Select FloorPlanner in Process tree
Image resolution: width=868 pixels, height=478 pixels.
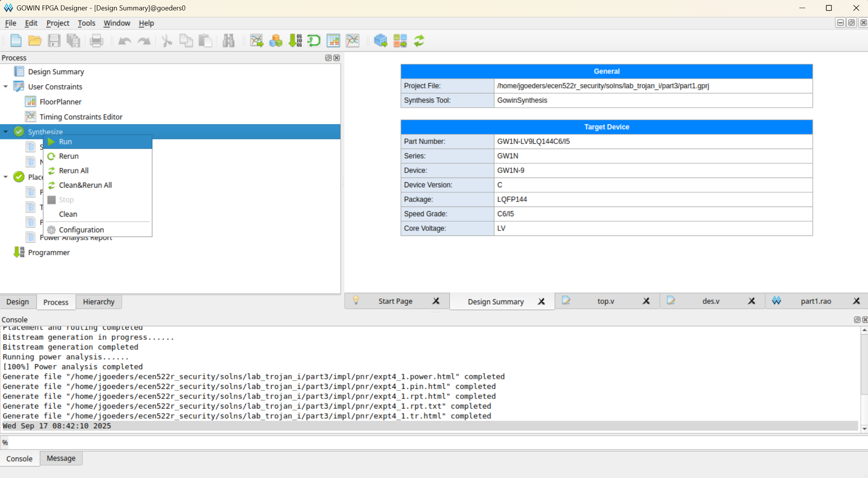(x=61, y=102)
